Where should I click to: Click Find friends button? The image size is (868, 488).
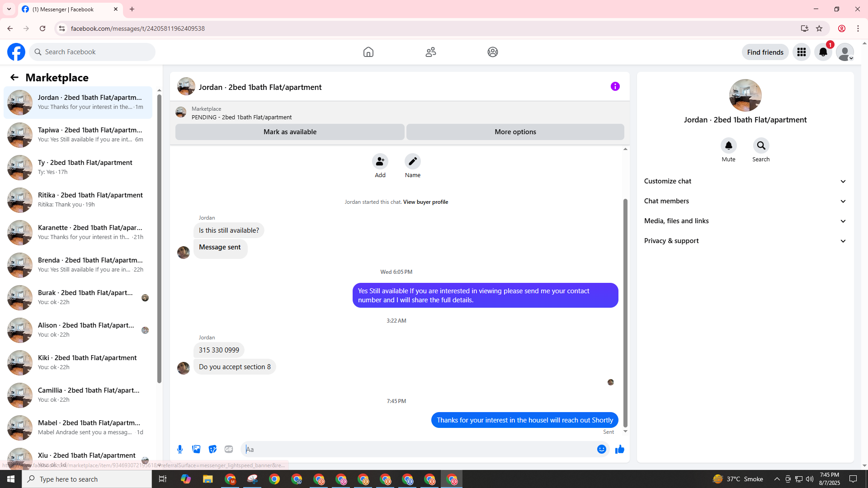765,52
